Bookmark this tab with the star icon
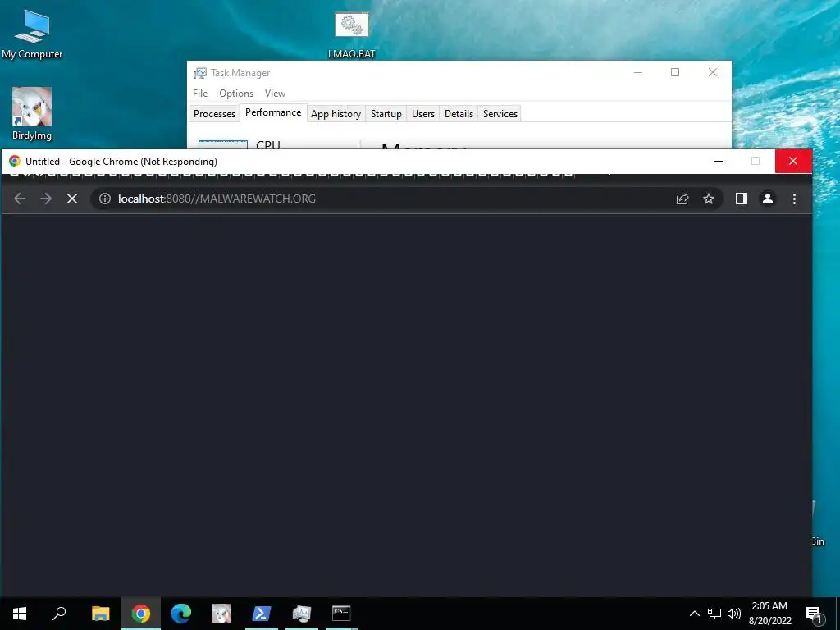840x630 pixels. point(709,199)
